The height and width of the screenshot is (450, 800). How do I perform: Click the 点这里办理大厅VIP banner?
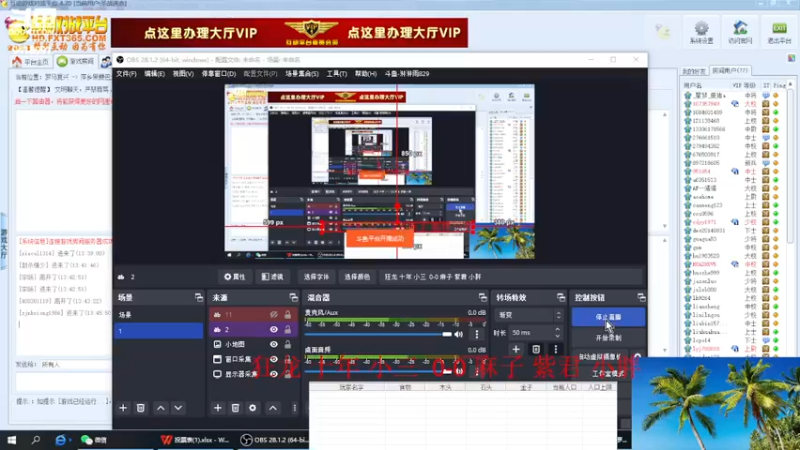(x=289, y=33)
